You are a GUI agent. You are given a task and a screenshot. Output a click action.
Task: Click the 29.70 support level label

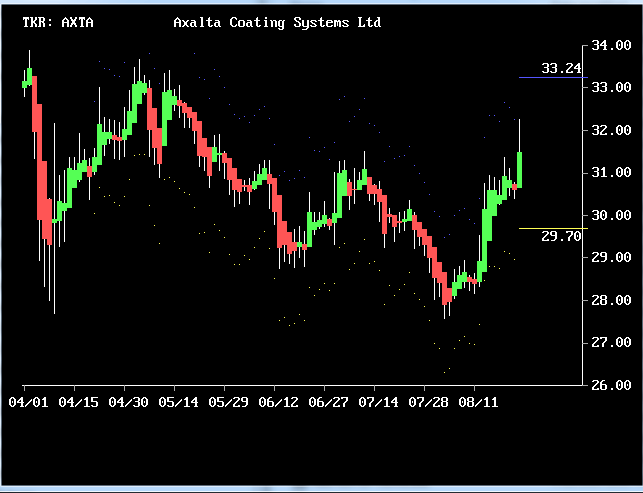561,236
